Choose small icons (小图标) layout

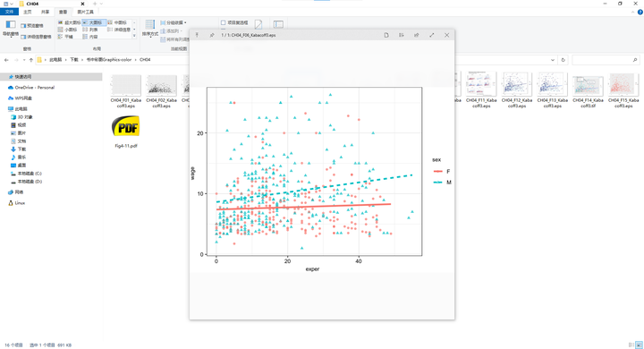point(68,30)
